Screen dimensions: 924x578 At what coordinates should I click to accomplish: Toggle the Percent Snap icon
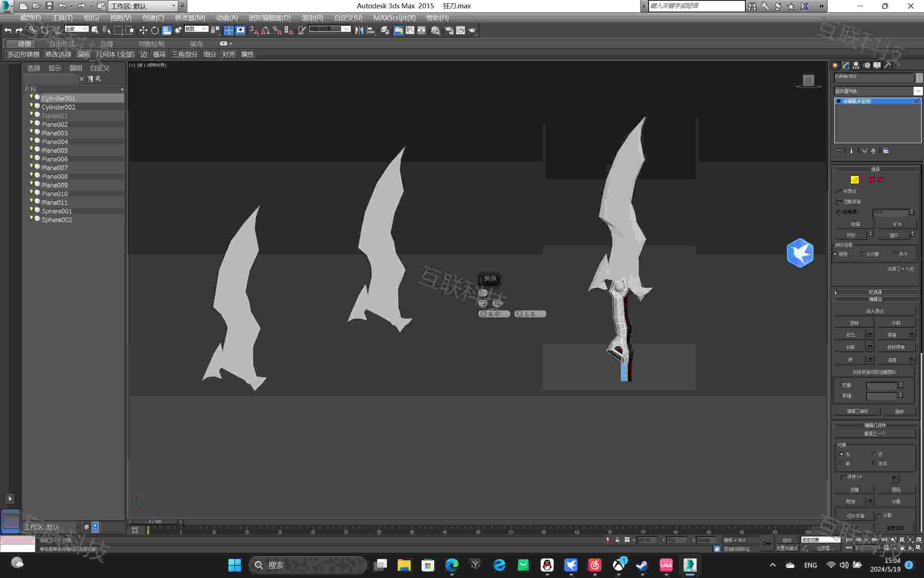pyautogui.click(x=277, y=30)
